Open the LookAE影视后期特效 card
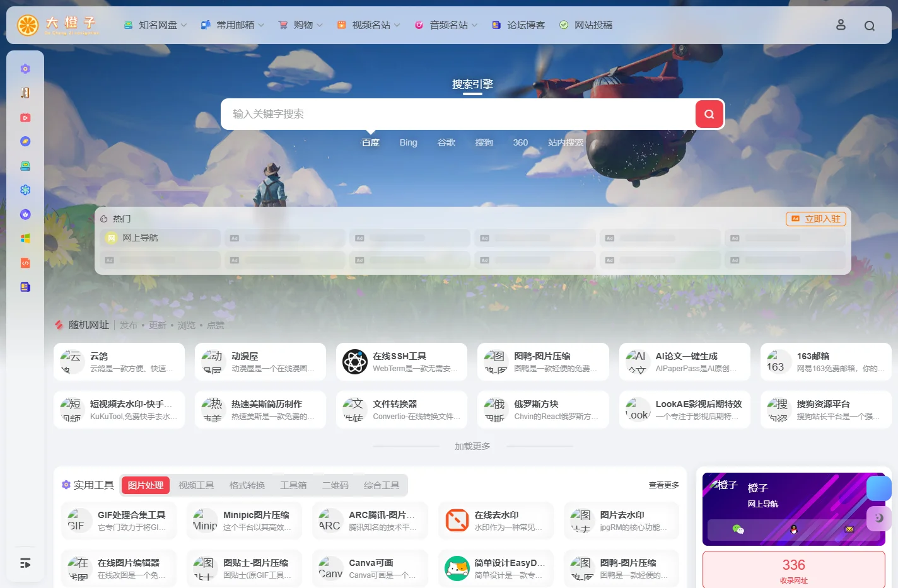The image size is (898, 588). 685,410
